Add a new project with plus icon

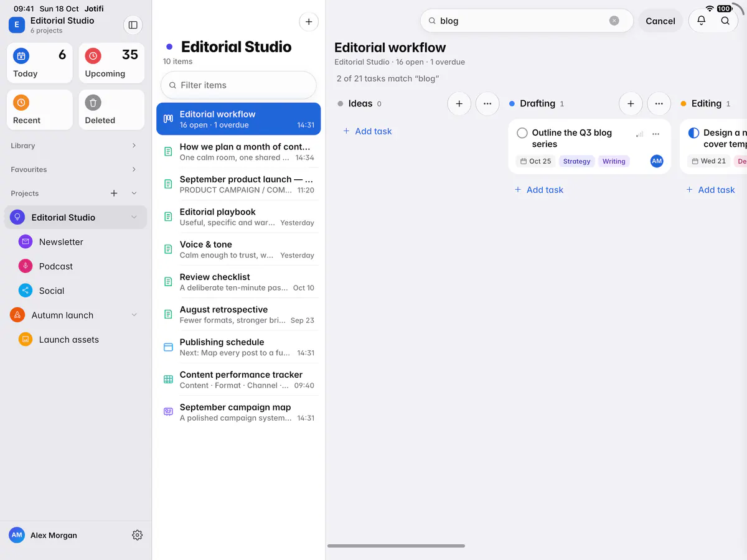coord(114,194)
